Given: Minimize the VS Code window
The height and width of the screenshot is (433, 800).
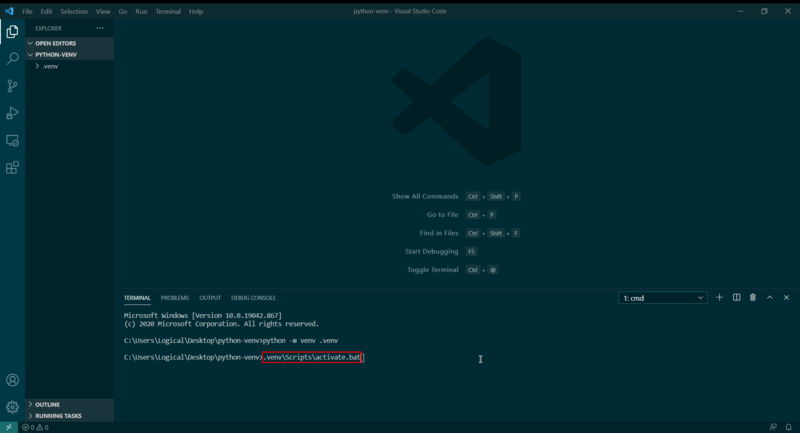Looking at the screenshot, I should [x=740, y=11].
